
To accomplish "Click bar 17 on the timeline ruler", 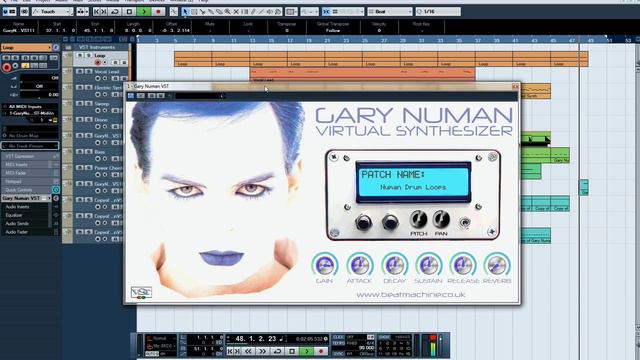I will (290, 41).
